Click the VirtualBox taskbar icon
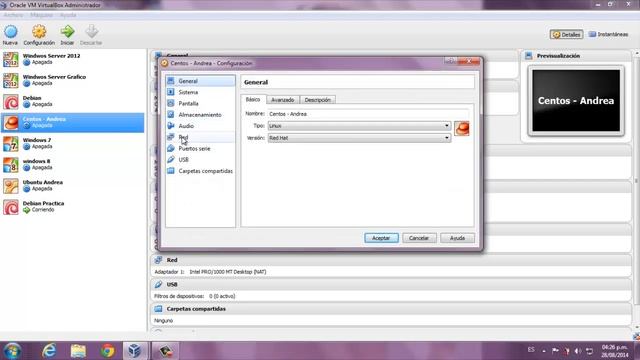640x360 pixels. pos(135,351)
